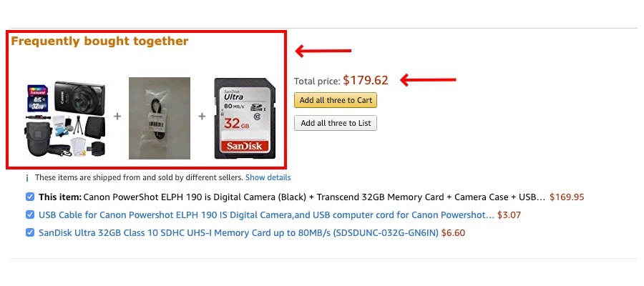Uncheck the USB Cable item checkbox
This screenshot has width=644, height=286.
pyautogui.click(x=30, y=214)
